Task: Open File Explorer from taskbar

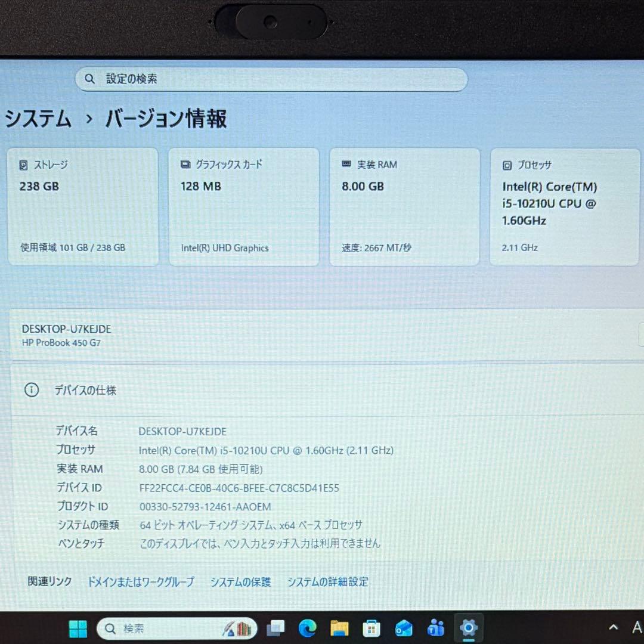Action: [339, 628]
